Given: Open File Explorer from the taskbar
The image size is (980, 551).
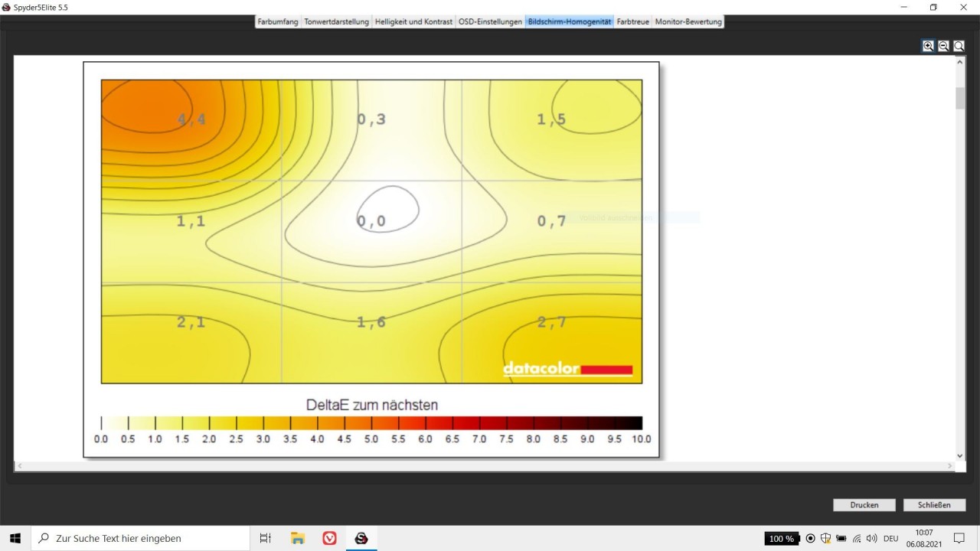Looking at the screenshot, I should click(298, 538).
